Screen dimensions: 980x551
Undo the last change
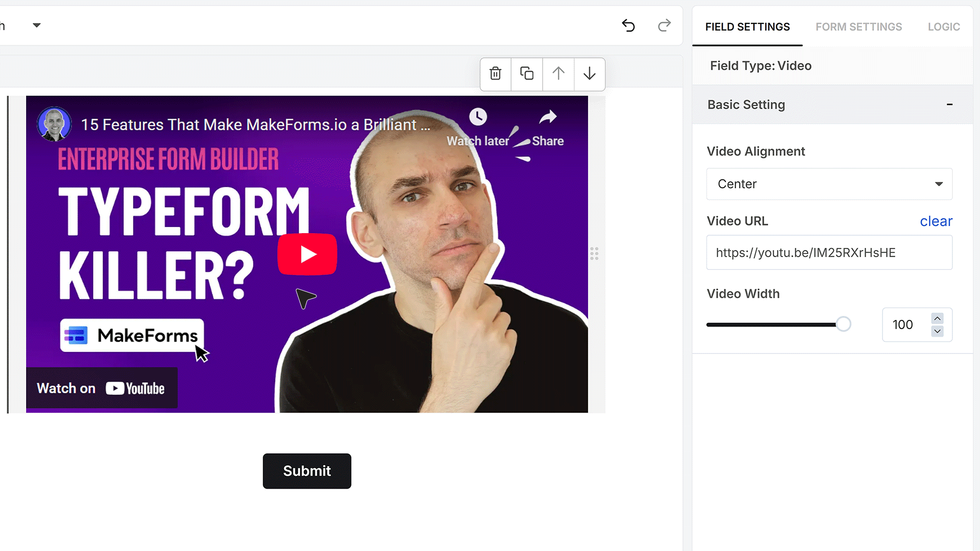pos(628,26)
